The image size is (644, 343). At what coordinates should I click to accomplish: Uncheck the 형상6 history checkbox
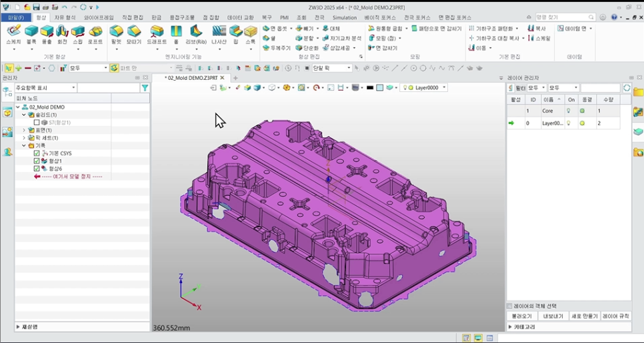37,169
